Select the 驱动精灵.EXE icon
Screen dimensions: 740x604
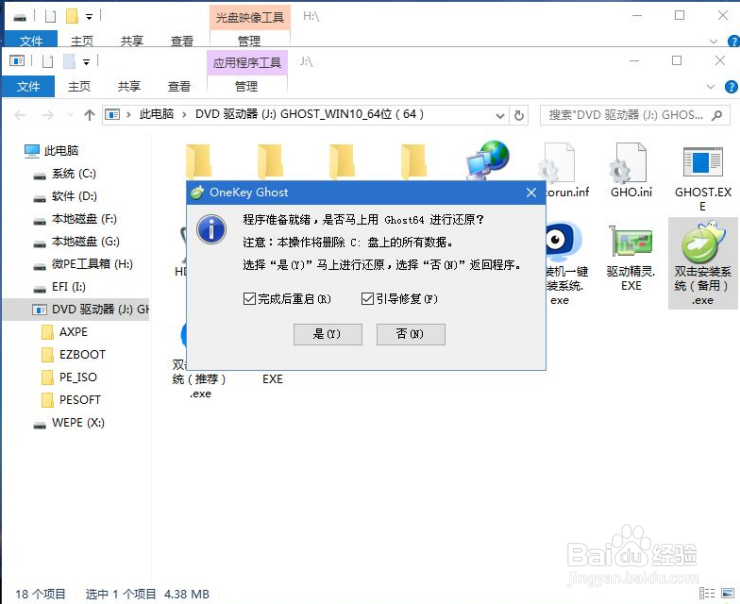pyautogui.click(x=631, y=258)
